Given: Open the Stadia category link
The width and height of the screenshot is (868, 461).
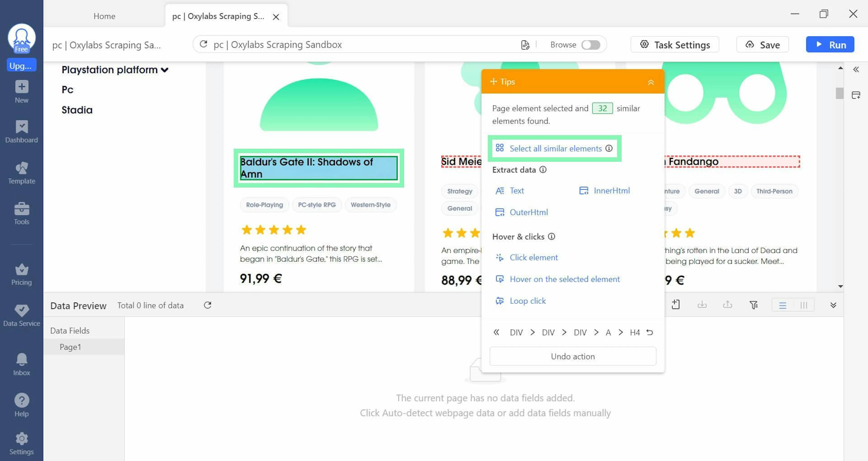Looking at the screenshot, I should pyautogui.click(x=77, y=110).
